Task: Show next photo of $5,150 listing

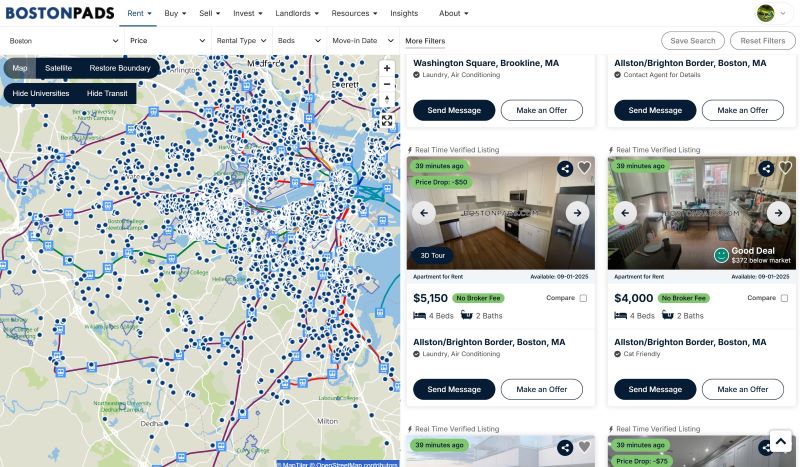Action: coord(578,213)
